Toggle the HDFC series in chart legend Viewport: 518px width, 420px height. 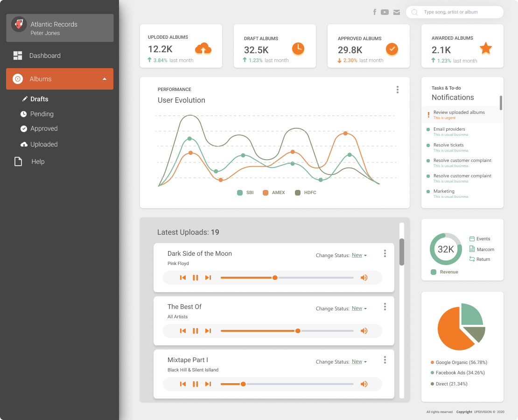306,193
